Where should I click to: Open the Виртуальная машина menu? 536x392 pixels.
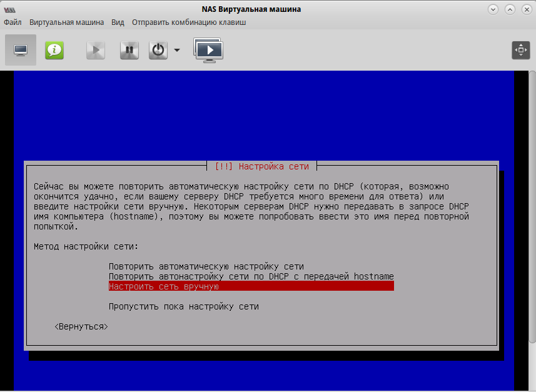point(67,23)
